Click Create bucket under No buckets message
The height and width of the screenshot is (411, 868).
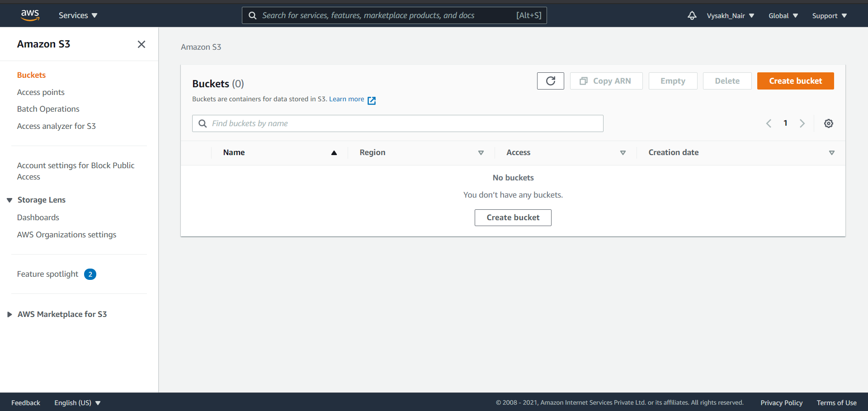coord(513,217)
